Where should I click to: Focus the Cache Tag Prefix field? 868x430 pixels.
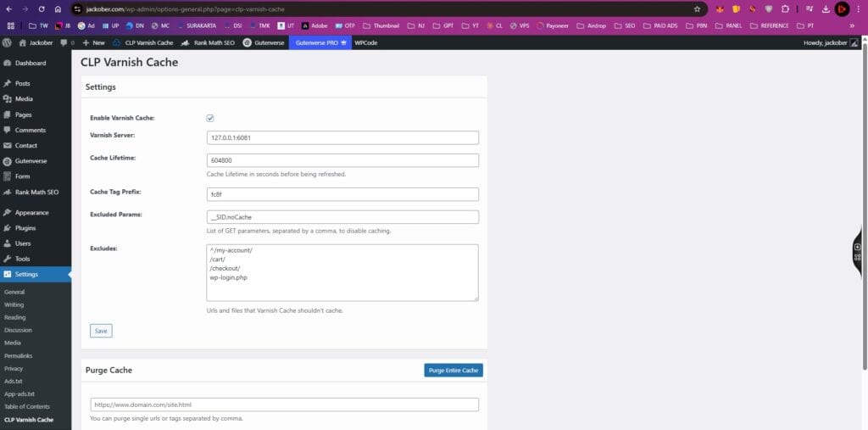(x=342, y=194)
